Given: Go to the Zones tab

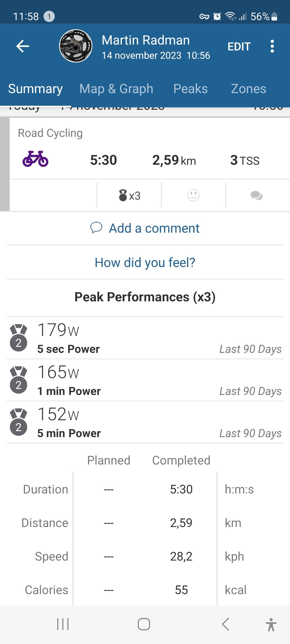Looking at the screenshot, I should pyautogui.click(x=248, y=89).
